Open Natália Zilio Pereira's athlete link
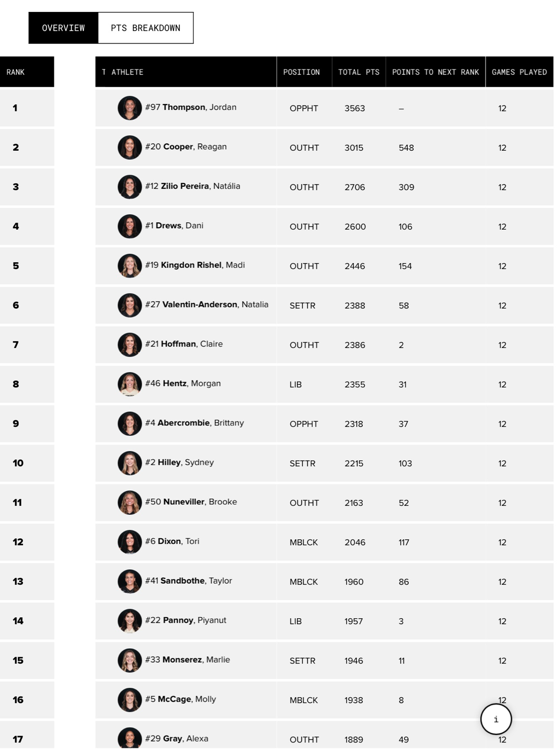This screenshot has height=749, width=560. point(193,186)
